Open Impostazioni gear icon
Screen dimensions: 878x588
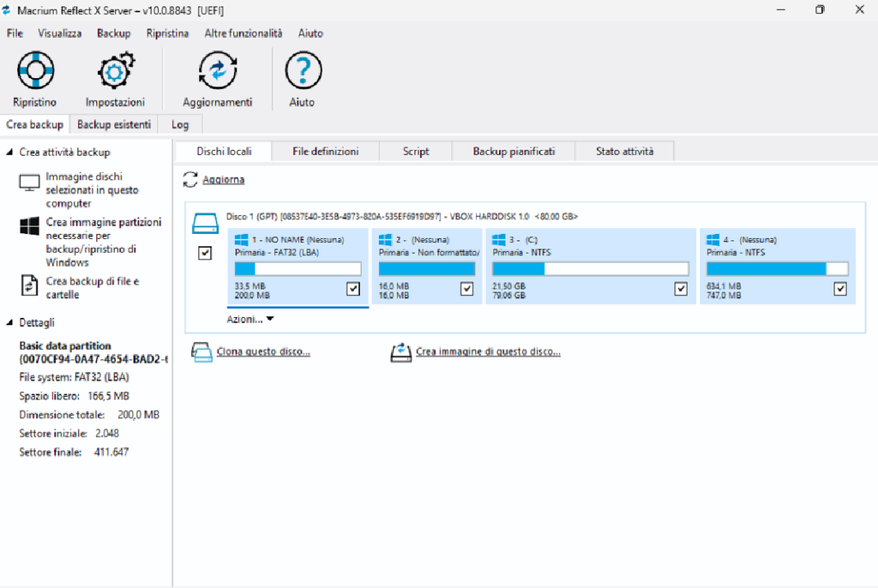coord(116,70)
